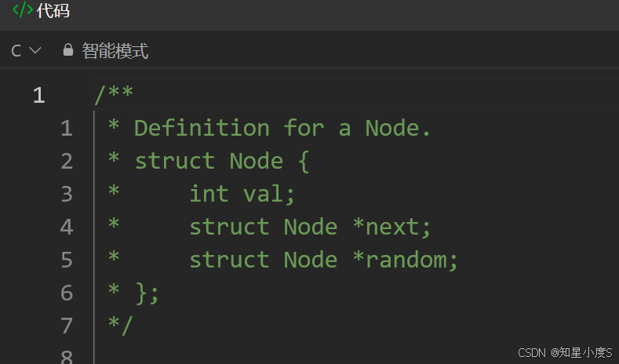The image size is (619, 364).
Task: Click outer line number 1
Action: (38, 96)
